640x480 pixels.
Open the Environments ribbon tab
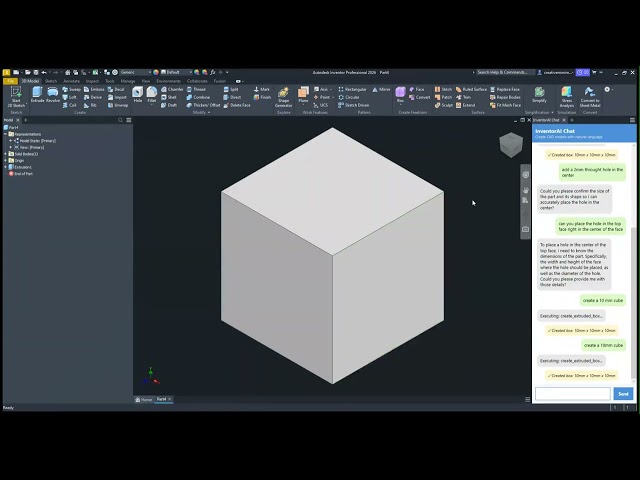(168, 81)
